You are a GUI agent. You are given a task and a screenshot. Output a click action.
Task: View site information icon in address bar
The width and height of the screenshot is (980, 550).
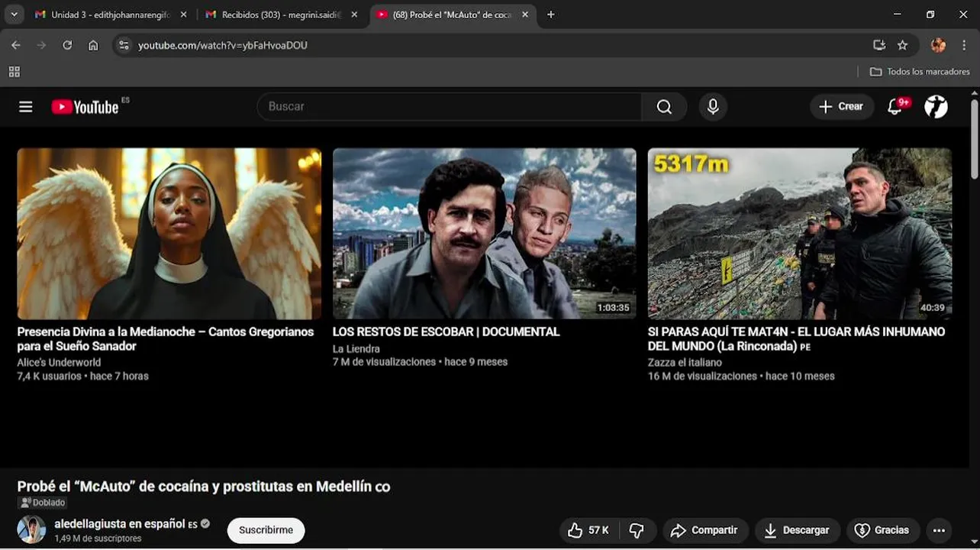[x=124, y=45]
